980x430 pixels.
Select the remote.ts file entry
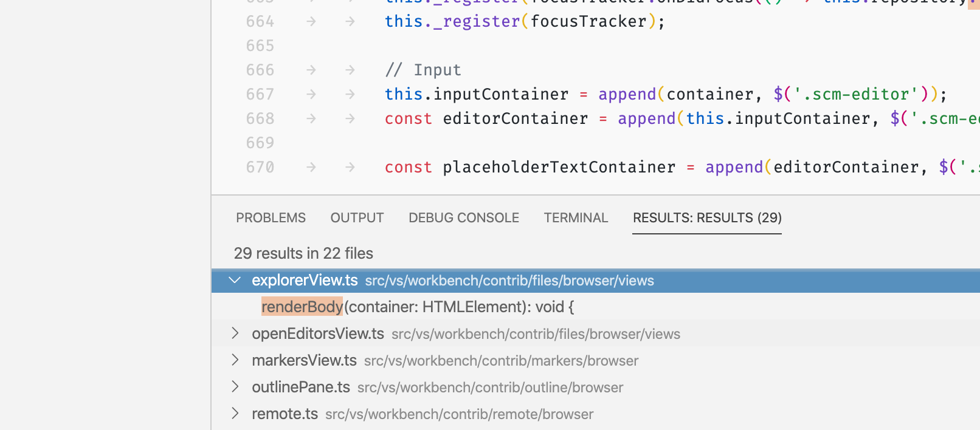click(x=285, y=414)
